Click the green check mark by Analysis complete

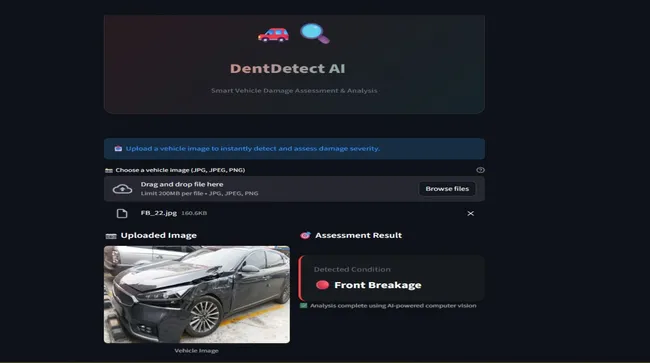tap(303, 305)
